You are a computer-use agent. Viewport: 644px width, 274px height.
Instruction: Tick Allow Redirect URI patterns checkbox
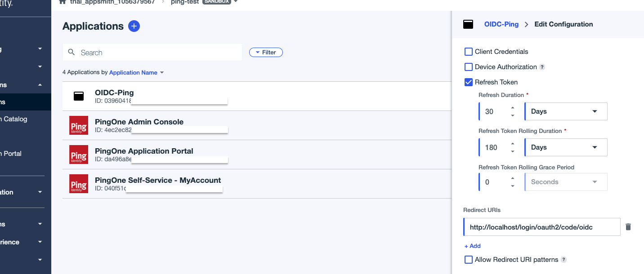point(469,260)
